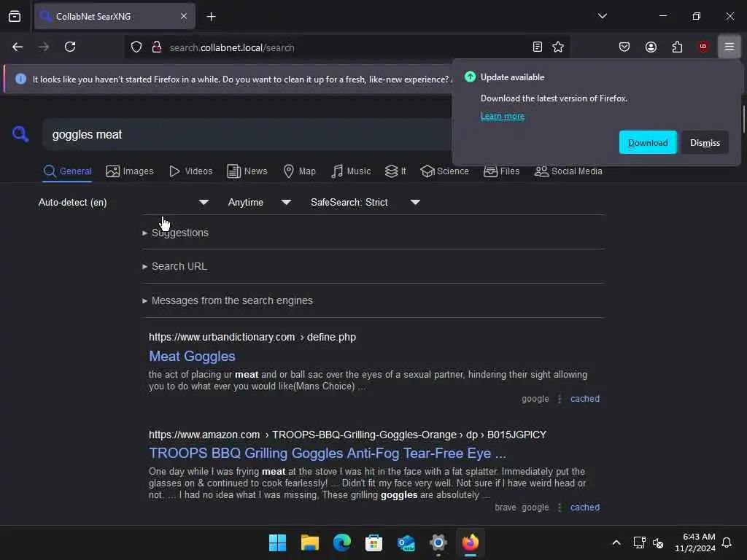Switch to the It search tab
Screen dimensions: 747x560
click(x=395, y=171)
